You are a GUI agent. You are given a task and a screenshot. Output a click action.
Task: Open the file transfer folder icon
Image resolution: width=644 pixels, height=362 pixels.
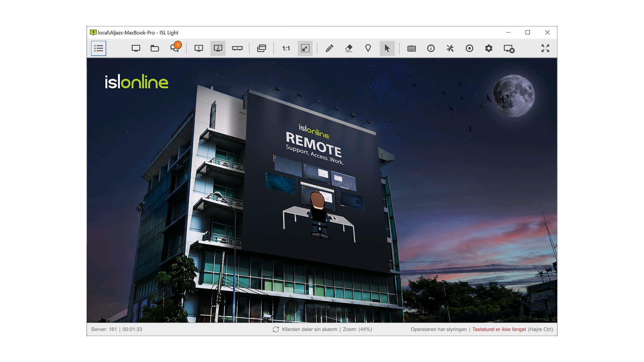pos(155,48)
